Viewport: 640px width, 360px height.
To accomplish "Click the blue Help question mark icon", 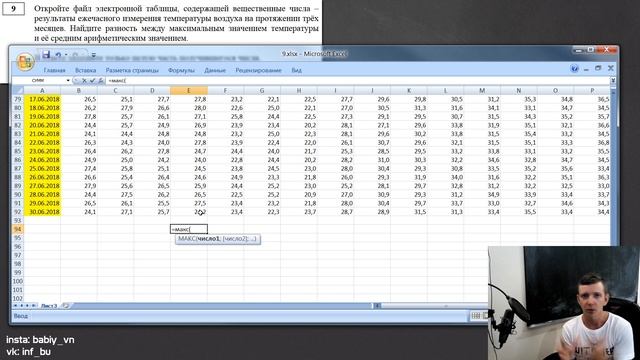I will (574, 69).
